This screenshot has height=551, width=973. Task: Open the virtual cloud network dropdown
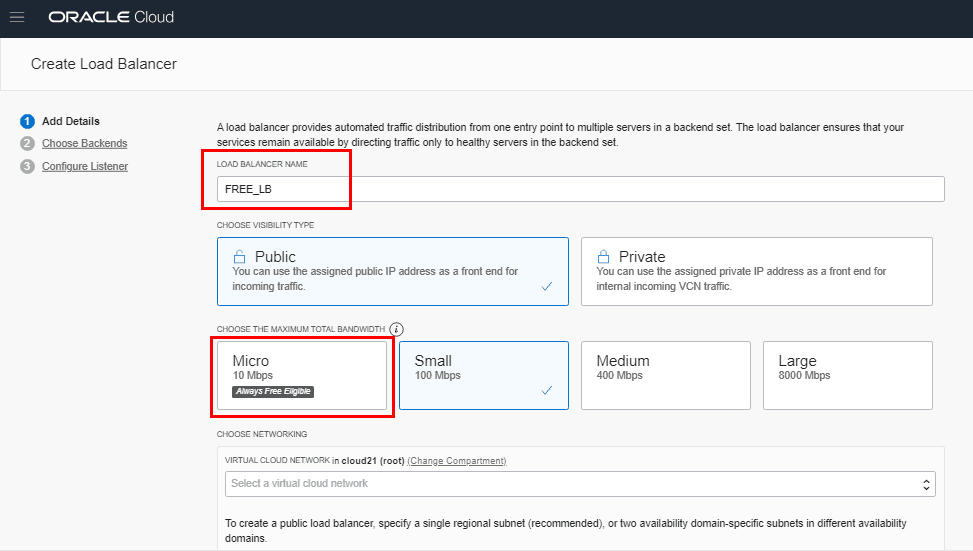(580, 484)
